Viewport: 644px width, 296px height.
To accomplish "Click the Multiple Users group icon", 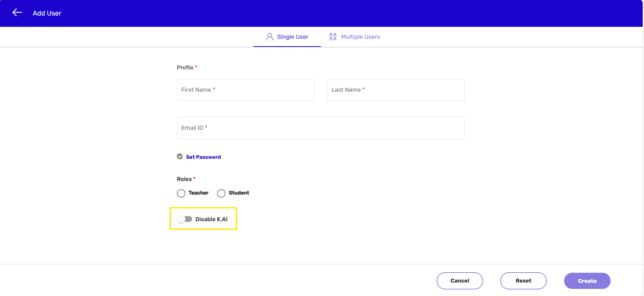I will coord(333,37).
